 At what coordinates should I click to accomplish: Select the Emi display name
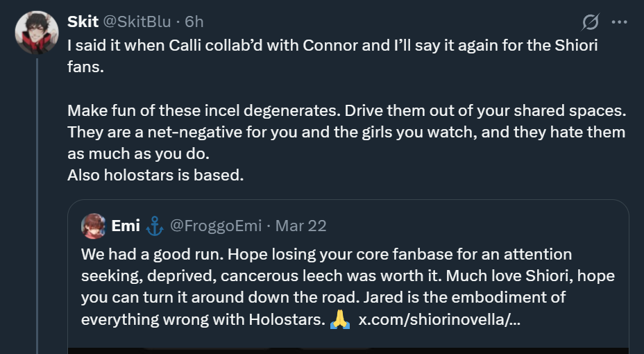coord(126,226)
